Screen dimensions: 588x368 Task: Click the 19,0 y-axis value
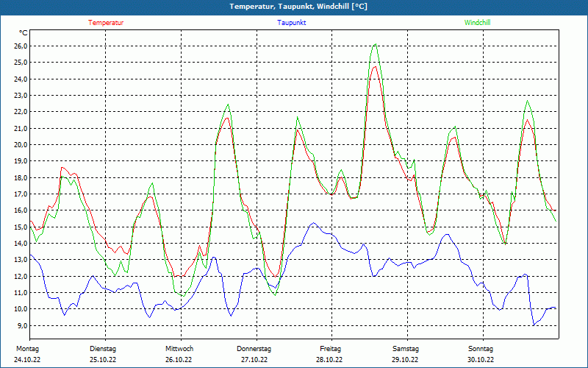pos(21,161)
